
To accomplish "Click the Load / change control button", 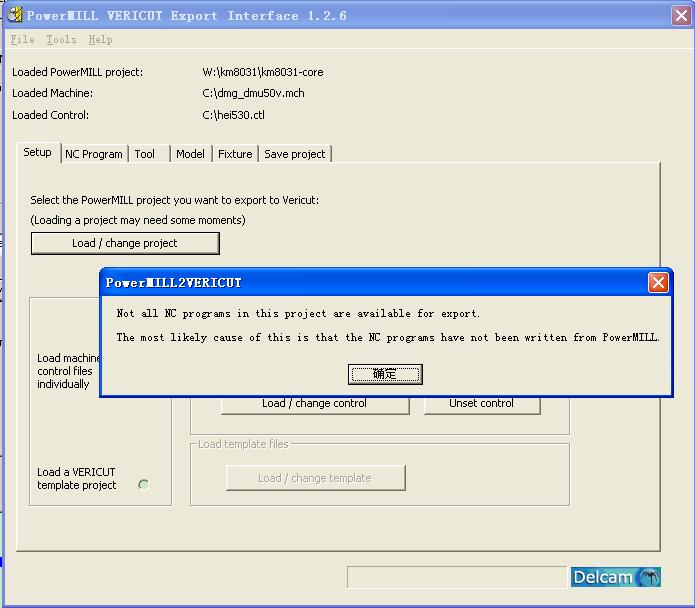I will click(x=314, y=404).
